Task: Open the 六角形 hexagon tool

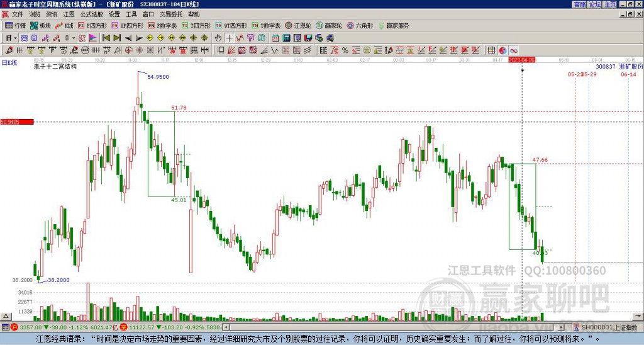Action: (360, 25)
